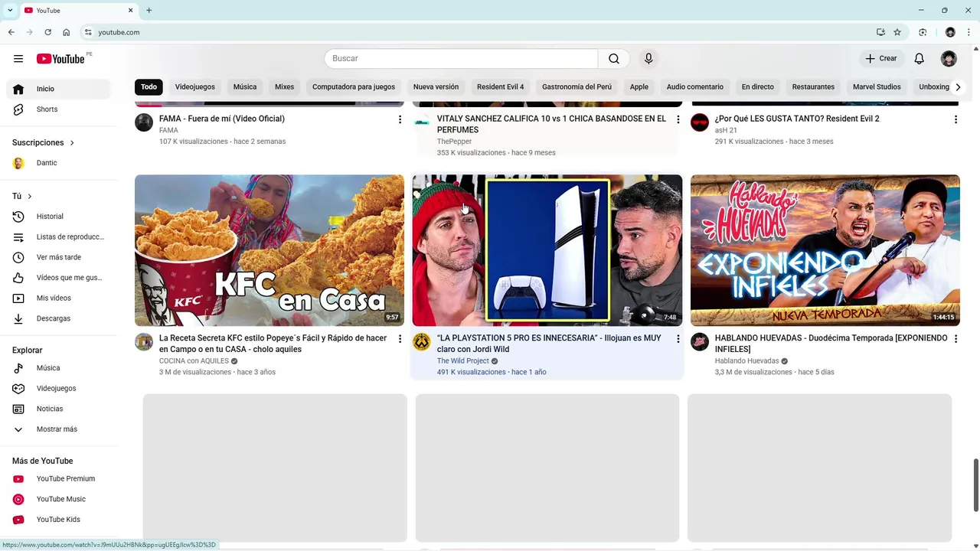Screen dimensions: 980x551
Task: Expand Suscripciones section chevron
Action: pos(72,143)
